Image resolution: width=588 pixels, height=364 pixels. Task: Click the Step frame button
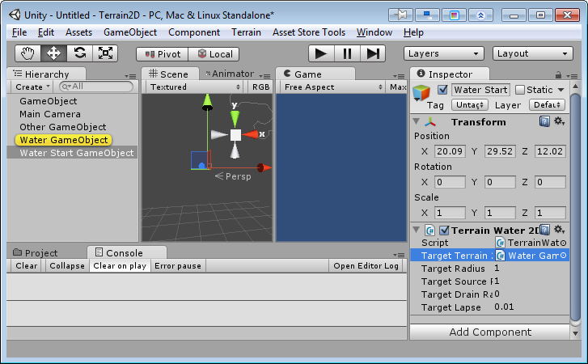click(x=373, y=53)
